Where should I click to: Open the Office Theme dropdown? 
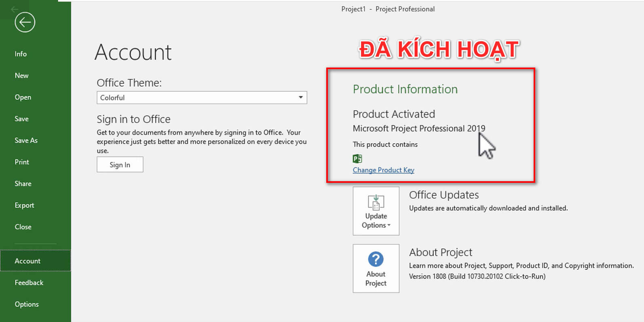click(202, 97)
